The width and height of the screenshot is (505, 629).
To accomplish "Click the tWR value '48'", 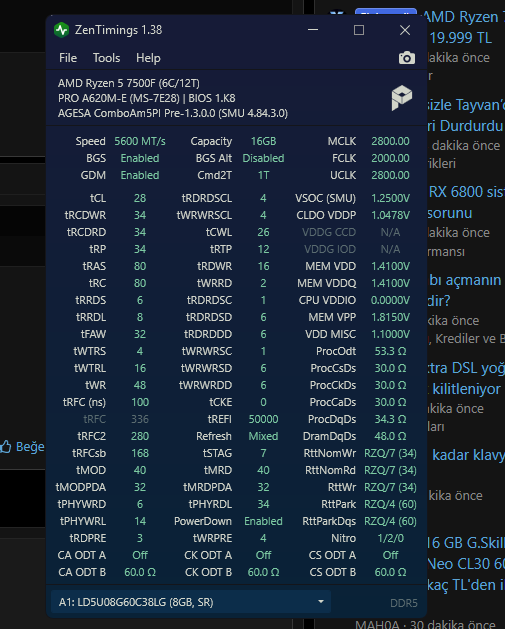I will coord(140,385).
